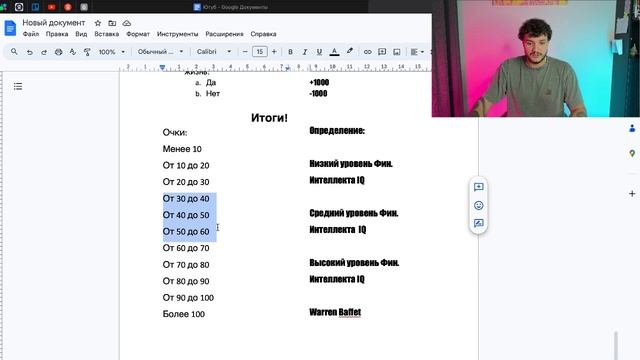Click the vertical scrollbar thumb
The width and height of the screenshot is (640, 360).
616,345
